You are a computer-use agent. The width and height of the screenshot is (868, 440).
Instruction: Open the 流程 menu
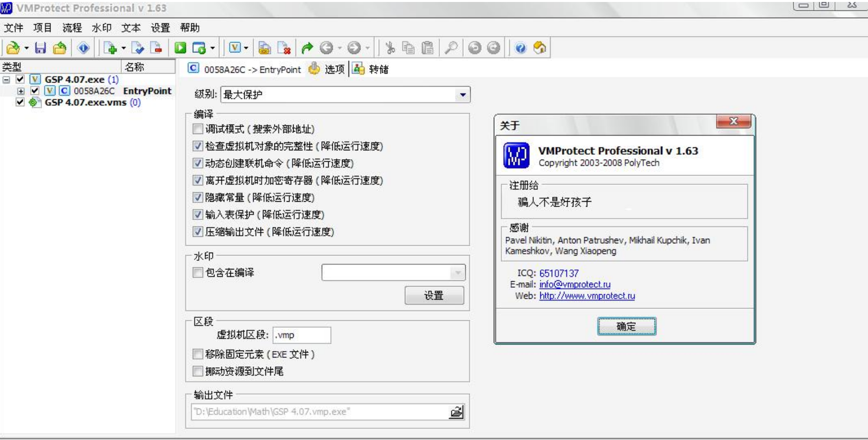(72, 28)
